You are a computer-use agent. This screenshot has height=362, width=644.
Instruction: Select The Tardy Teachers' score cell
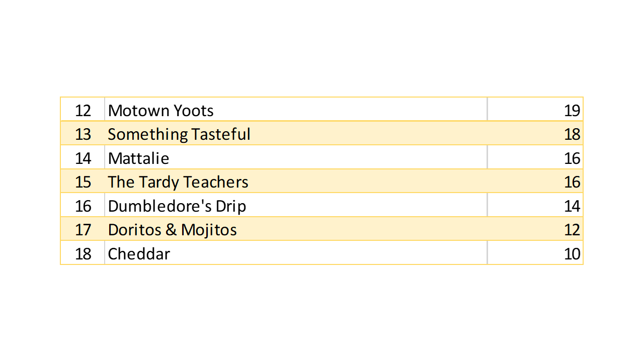click(572, 182)
